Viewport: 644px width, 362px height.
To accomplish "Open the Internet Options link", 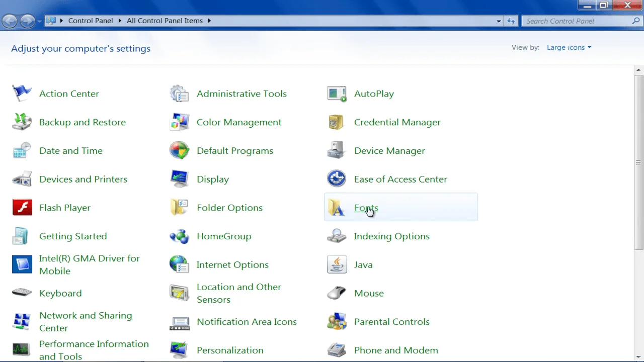I will click(x=232, y=264).
